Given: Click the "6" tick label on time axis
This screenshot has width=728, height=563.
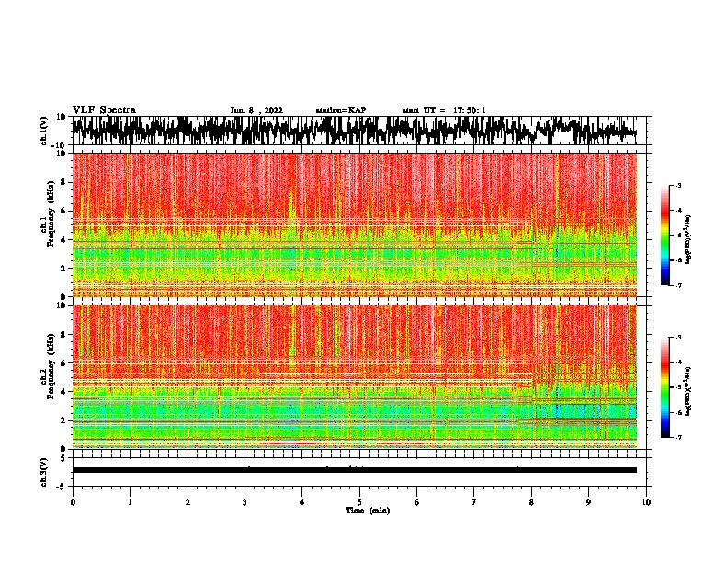Looking at the screenshot, I should click(x=417, y=502).
